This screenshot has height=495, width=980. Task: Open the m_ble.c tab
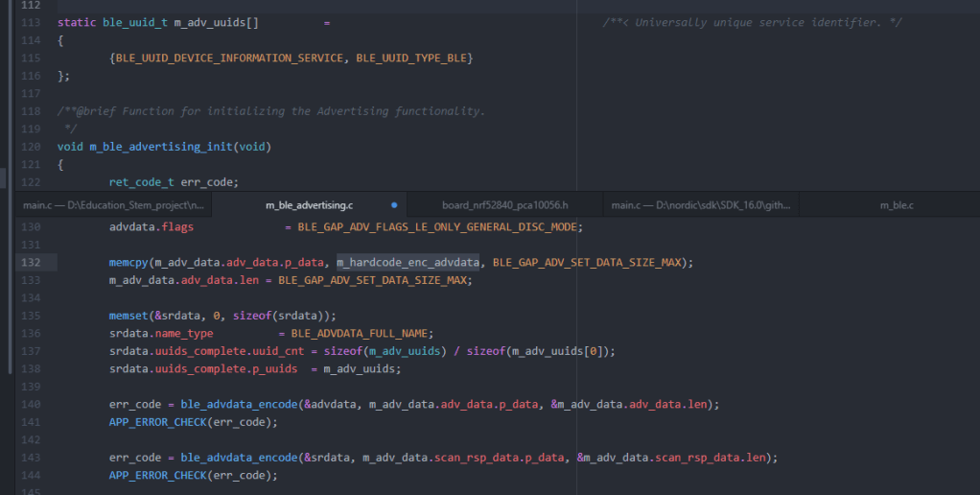tap(897, 205)
